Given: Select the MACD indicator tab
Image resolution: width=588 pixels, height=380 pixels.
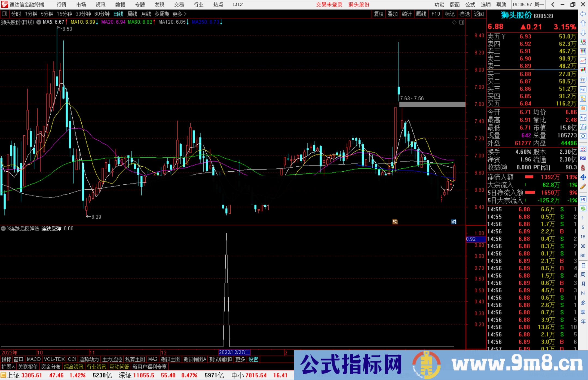Looking at the screenshot, I should pyautogui.click(x=34, y=359).
